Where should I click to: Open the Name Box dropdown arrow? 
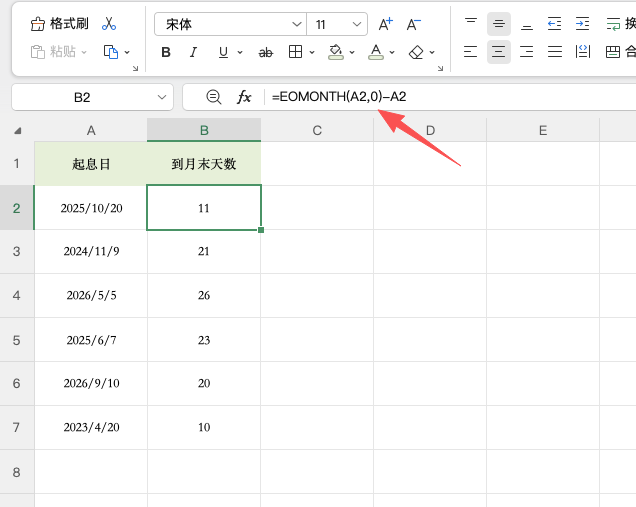point(162,97)
